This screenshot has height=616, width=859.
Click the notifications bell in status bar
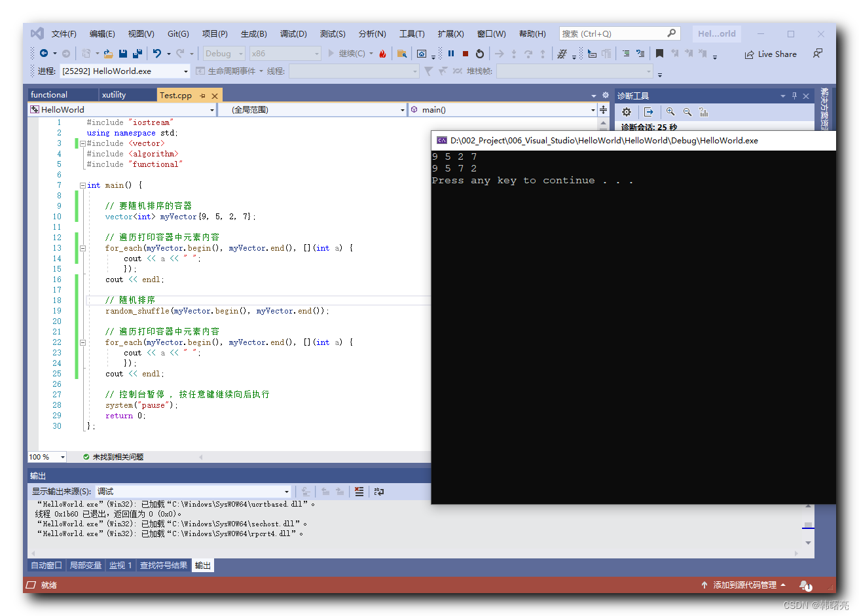[x=805, y=585]
